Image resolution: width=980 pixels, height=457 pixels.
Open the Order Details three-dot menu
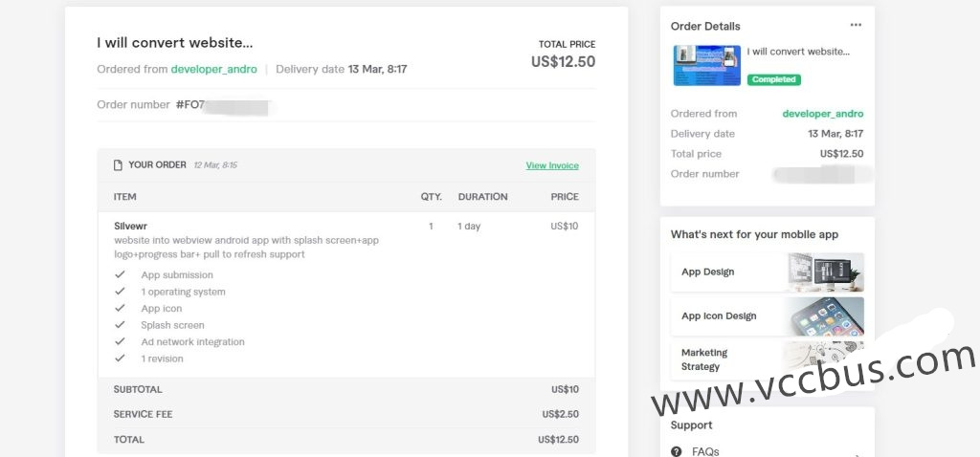(x=856, y=25)
